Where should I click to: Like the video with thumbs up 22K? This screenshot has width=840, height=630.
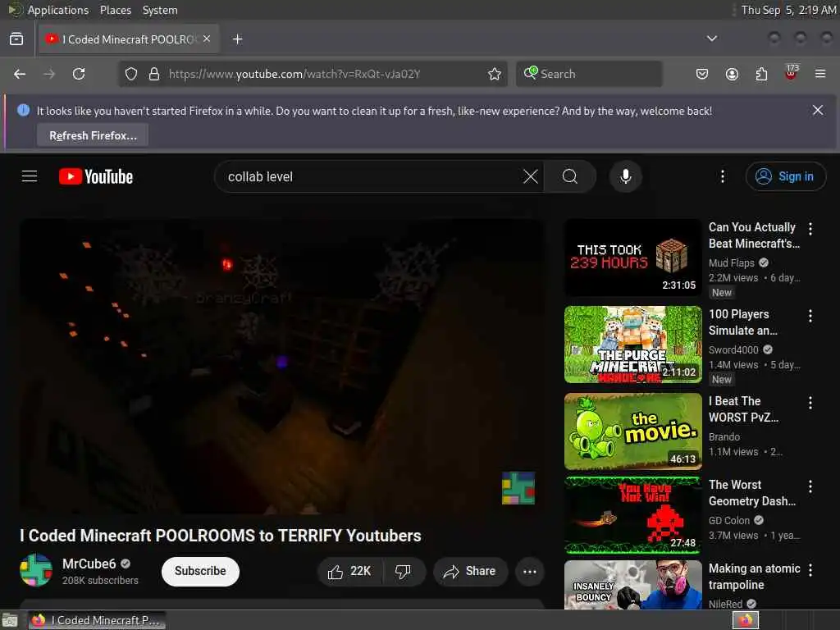point(349,572)
